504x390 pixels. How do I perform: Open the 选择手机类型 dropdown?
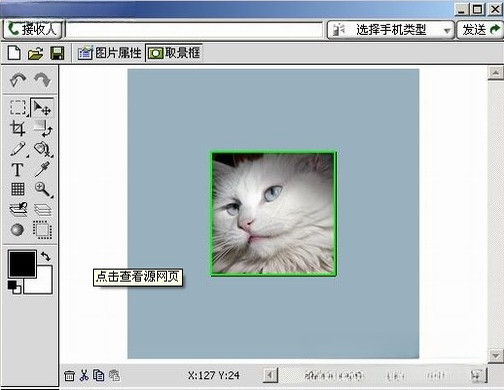pyautogui.click(x=391, y=30)
